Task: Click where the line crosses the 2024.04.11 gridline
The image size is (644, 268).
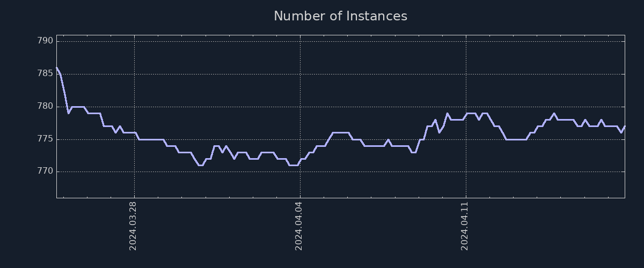Action: tap(466, 114)
